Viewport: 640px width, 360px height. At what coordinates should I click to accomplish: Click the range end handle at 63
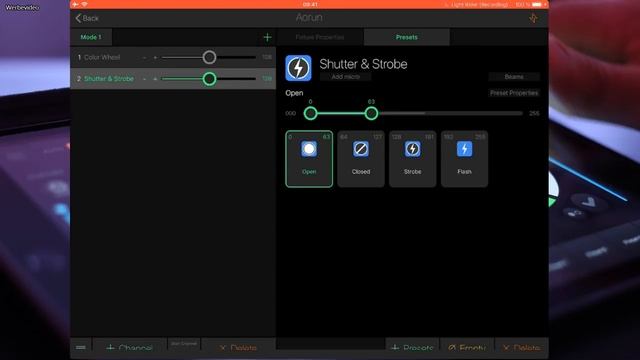[371, 113]
